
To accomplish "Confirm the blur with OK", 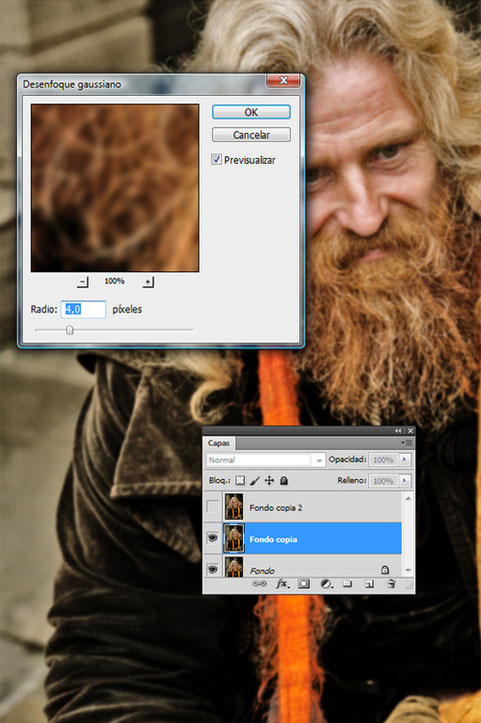I will click(251, 112).
